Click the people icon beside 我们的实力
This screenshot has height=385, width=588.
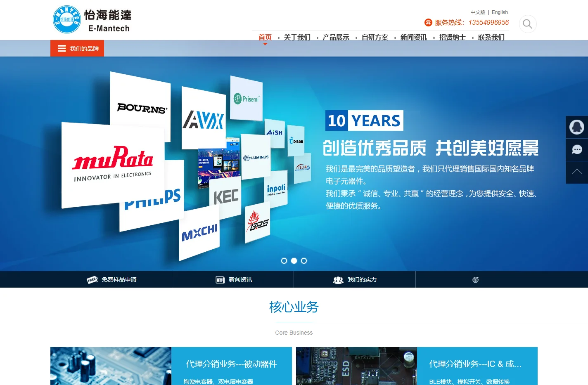coord(338,280)
